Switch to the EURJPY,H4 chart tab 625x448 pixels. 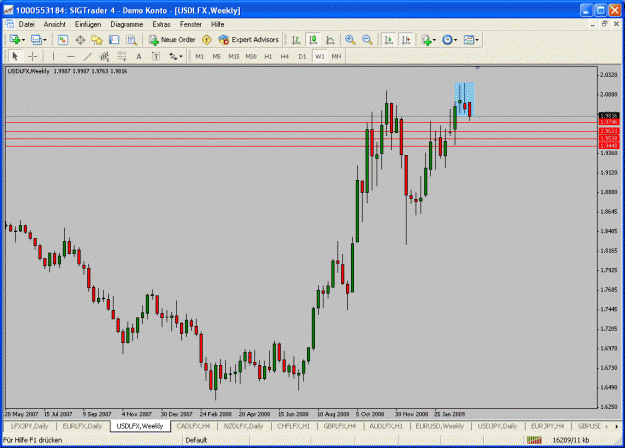click(x=547, y=426)
